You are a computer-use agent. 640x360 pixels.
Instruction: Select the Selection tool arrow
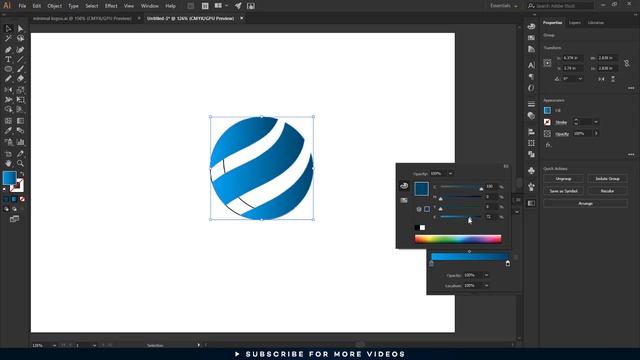click(8, 29)
